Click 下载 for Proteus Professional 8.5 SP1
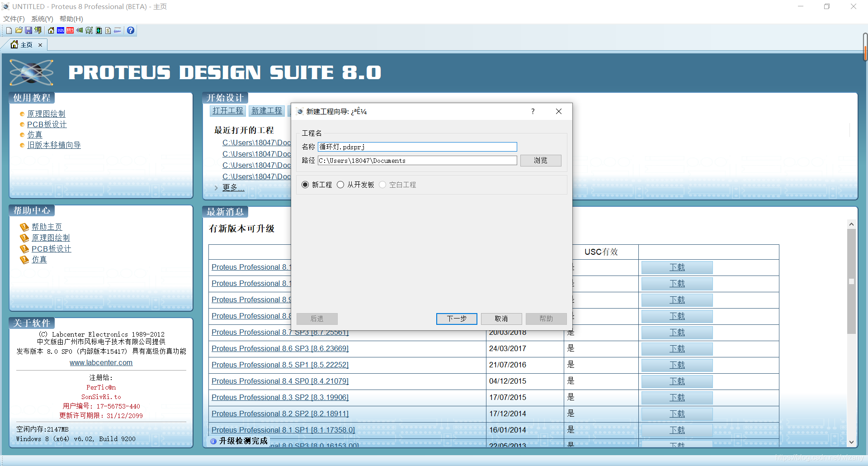This screenshot has width=868, height=466. [677, 365]
